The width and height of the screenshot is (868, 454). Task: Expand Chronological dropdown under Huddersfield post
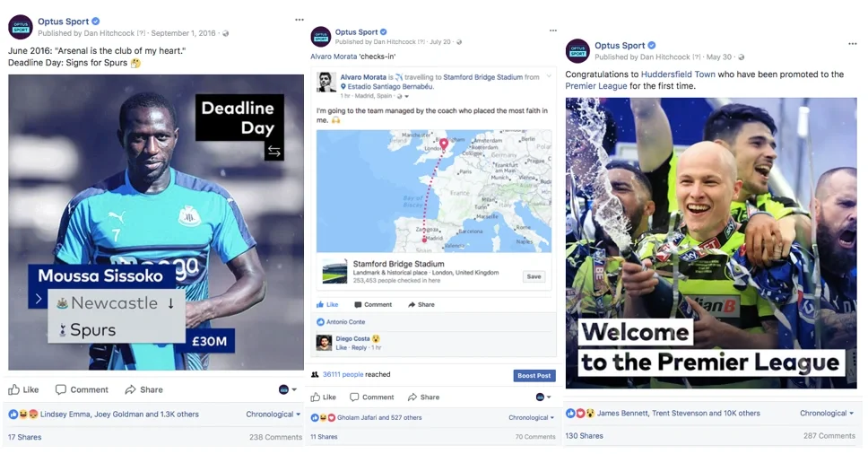pos(827,413)
